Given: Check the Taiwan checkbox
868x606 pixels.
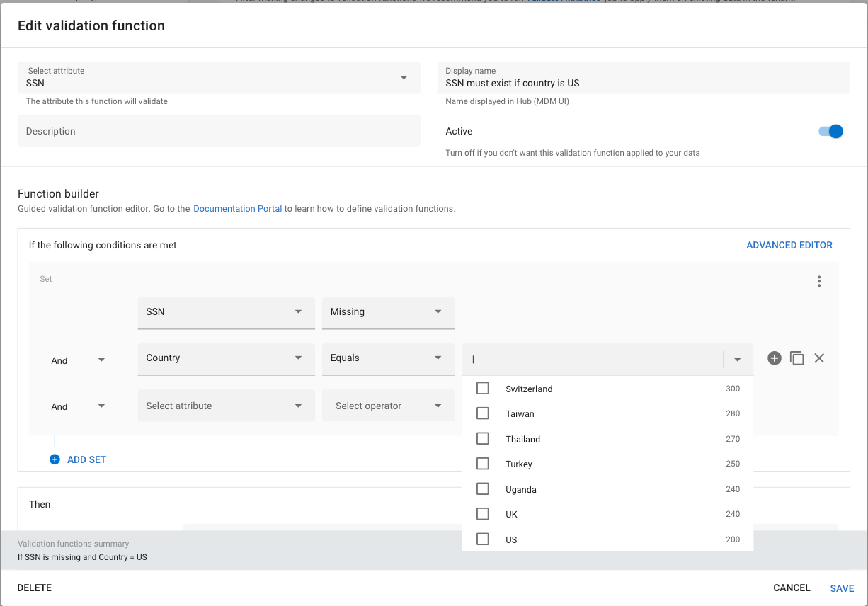Looking at the screenshot, I should [483, 413].
